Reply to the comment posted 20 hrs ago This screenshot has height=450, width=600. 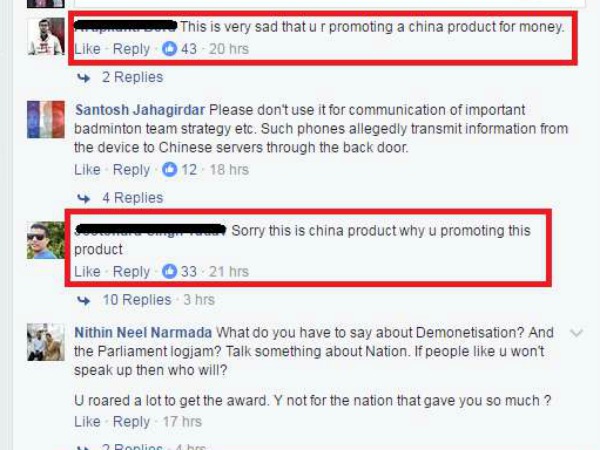coord(131,49)
